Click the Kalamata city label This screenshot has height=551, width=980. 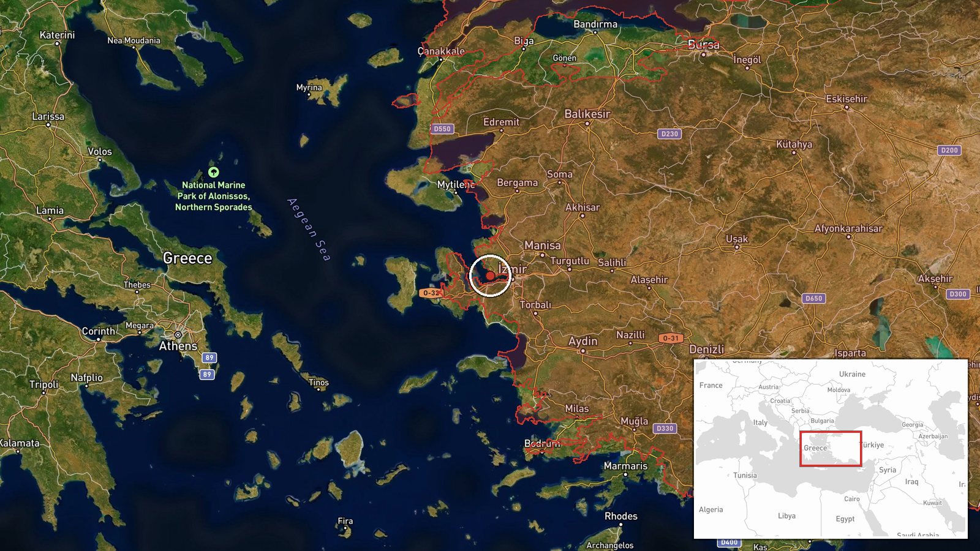pos(20,443)
